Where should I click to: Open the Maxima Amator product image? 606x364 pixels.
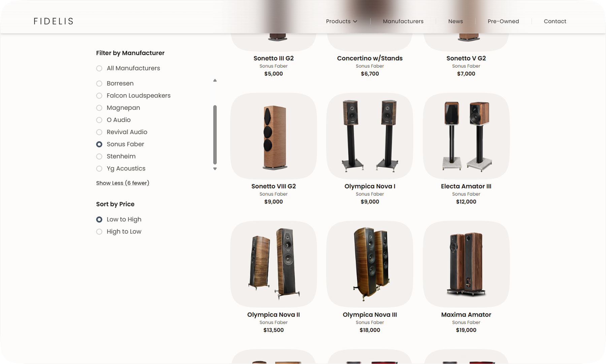466,264
